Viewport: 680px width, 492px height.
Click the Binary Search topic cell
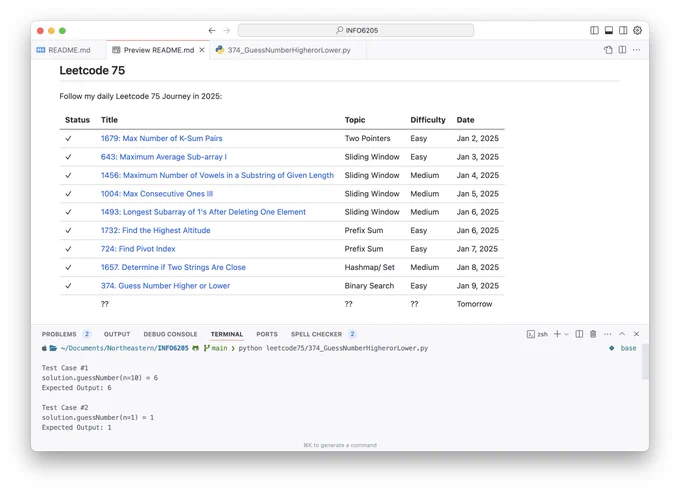[x=369, y=286]
